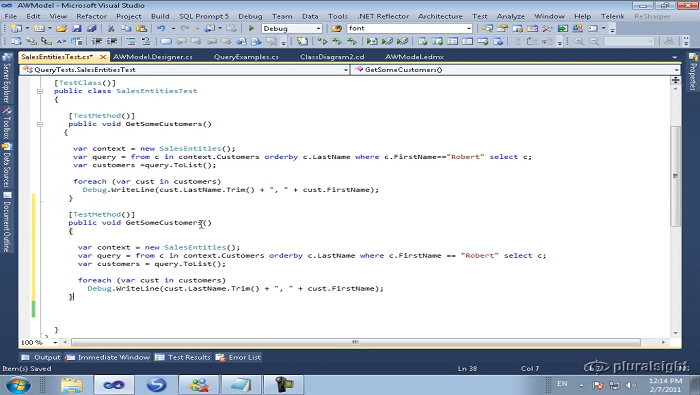This screenshot has width=700, height=395.
Task: Click the horizontal scrollbar of the editor
Action: [x=356, y=342]
